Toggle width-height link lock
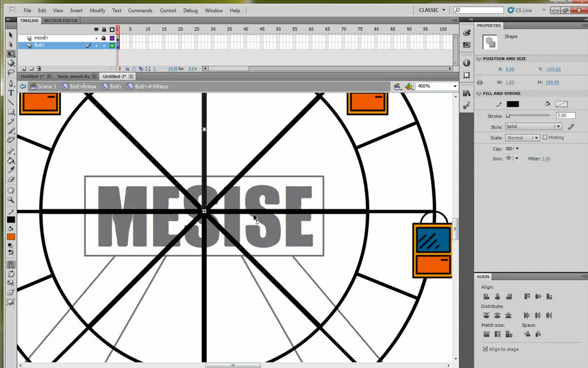 480,82
